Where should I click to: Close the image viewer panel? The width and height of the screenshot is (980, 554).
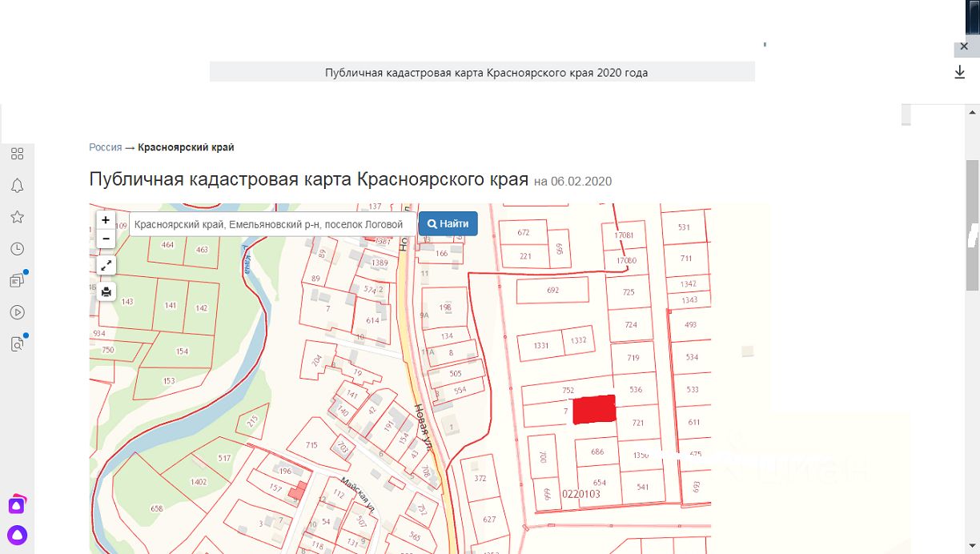[x=964, y=47]
